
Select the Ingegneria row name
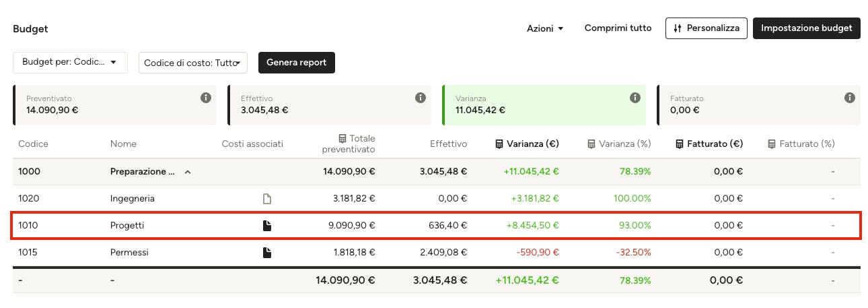pyautogui.click(x=133, y=199)
